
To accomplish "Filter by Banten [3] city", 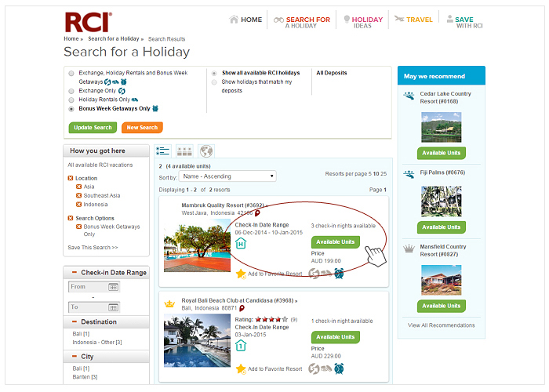I will tap(85, 377).
